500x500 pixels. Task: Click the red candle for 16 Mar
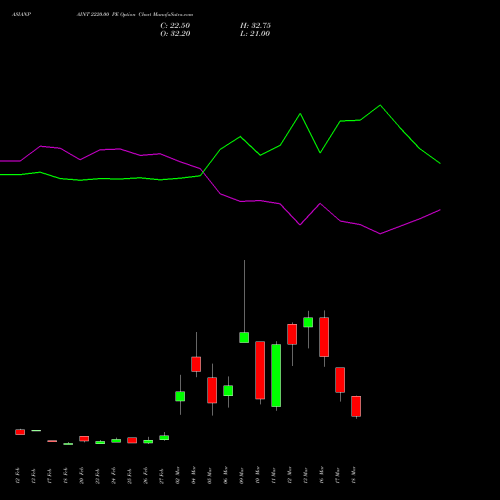(x=324, y=337)
